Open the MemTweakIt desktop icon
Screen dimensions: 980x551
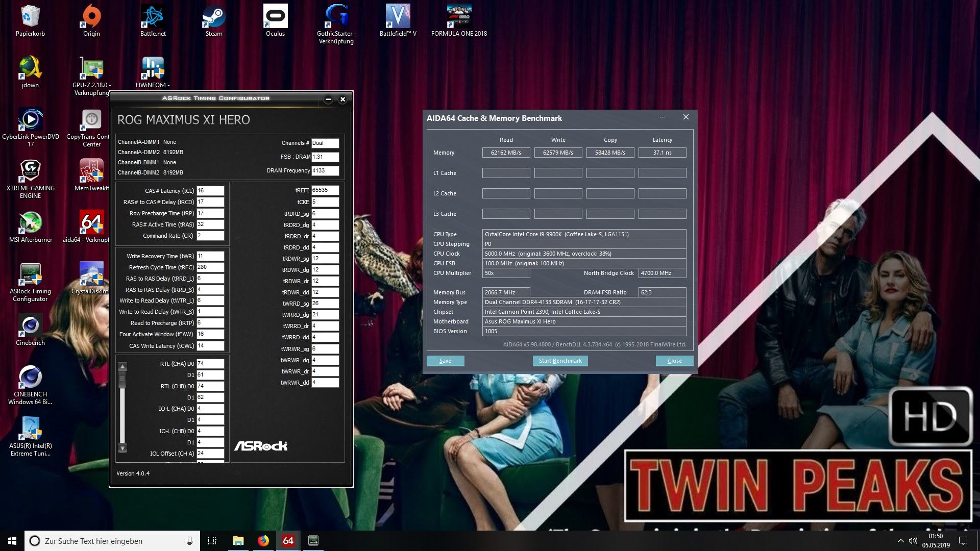[x=91, y=176]
